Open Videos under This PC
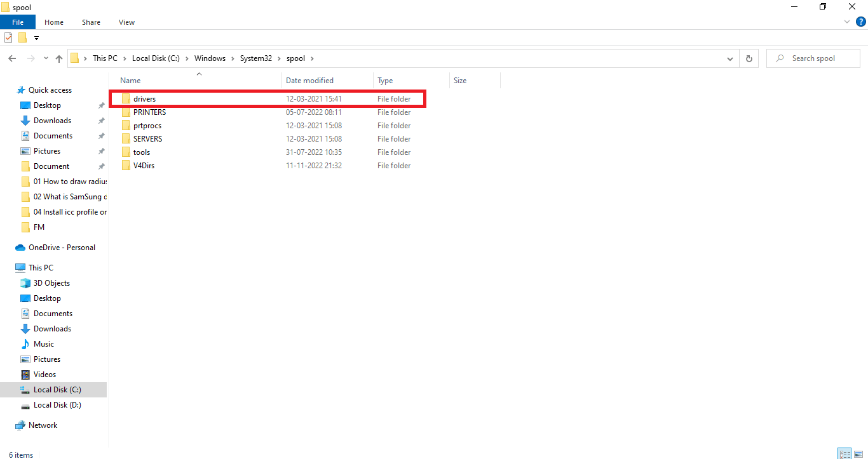Image resolution: width=868 pixels, height=459 pixels. (x=44, y=375)
